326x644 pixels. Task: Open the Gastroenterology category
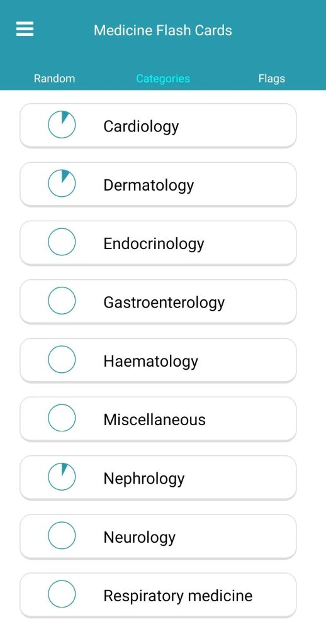click(158, 301)
